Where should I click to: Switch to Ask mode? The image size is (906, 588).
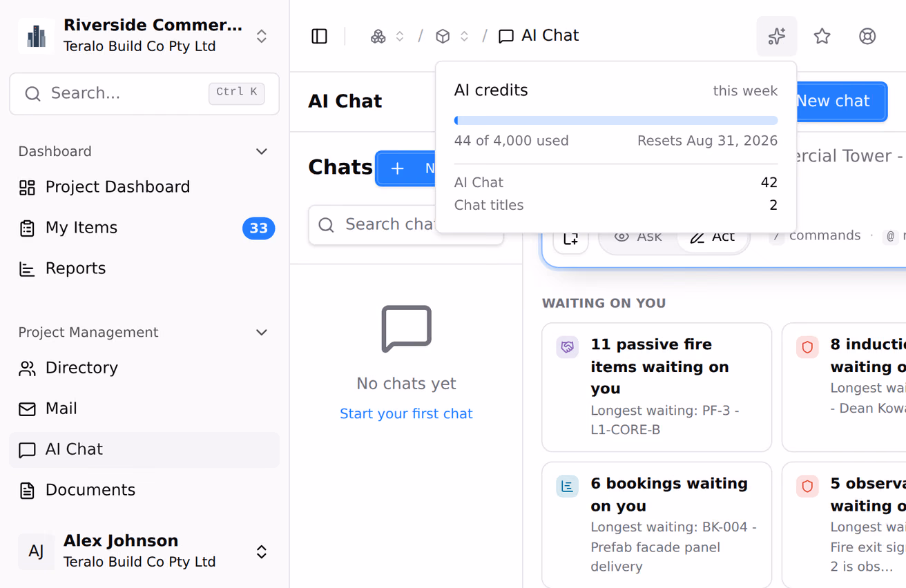638,237
